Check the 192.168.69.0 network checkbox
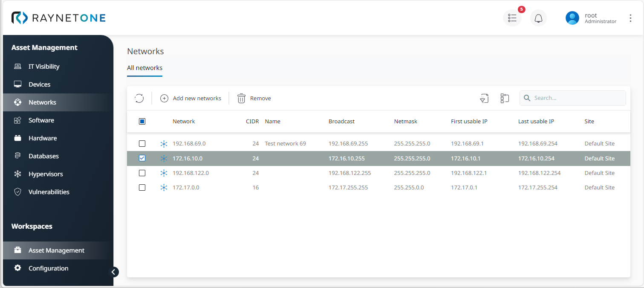644x288 pixels. click(142, 144)
